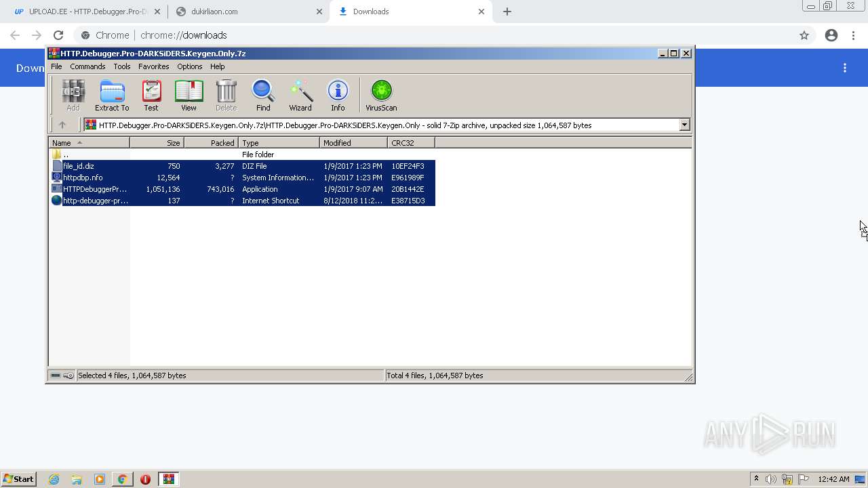This screenshot has height=488, width=868.
Task: Run VirusScan on the archive
Action: click(381, 95)
